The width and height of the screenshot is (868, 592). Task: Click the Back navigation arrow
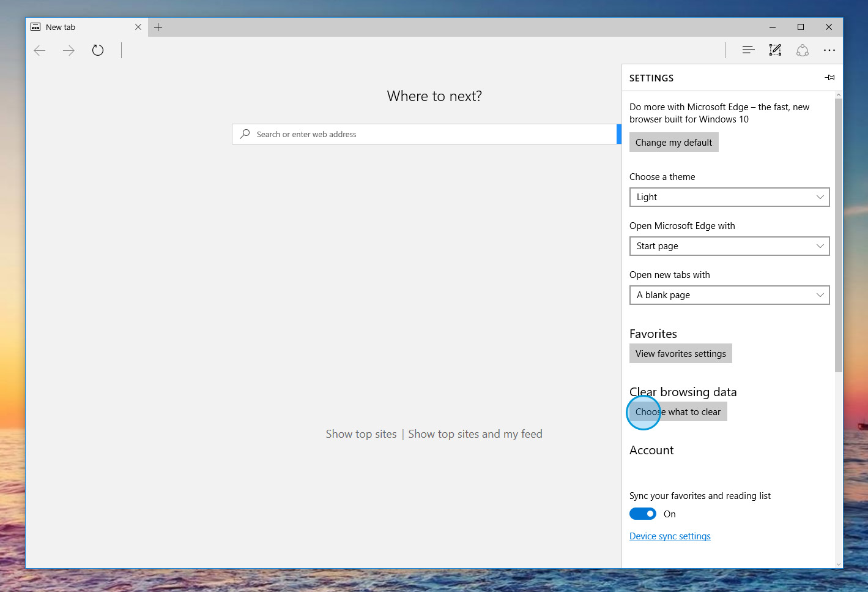40,50
